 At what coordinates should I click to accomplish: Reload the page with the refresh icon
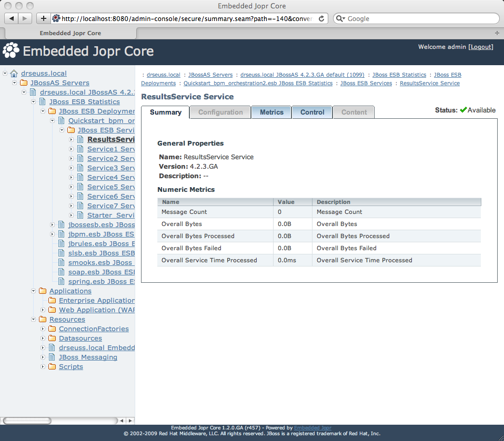point(321,18)
